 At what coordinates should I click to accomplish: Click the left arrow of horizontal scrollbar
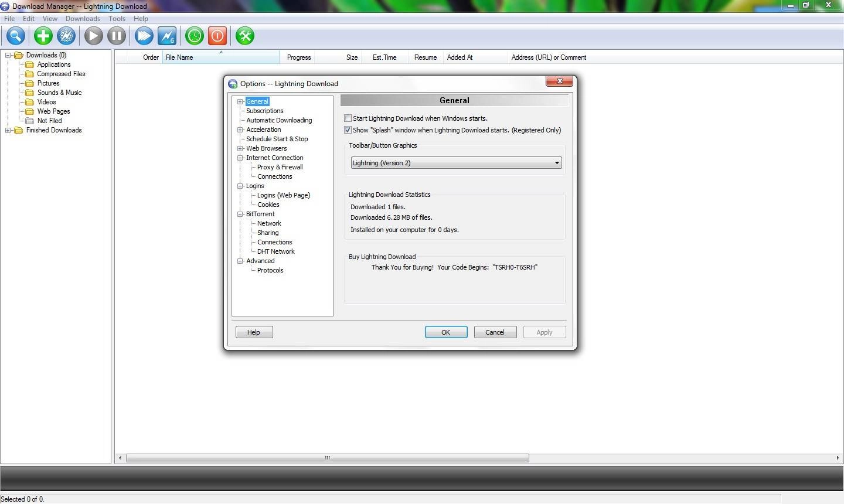[120, 458]
